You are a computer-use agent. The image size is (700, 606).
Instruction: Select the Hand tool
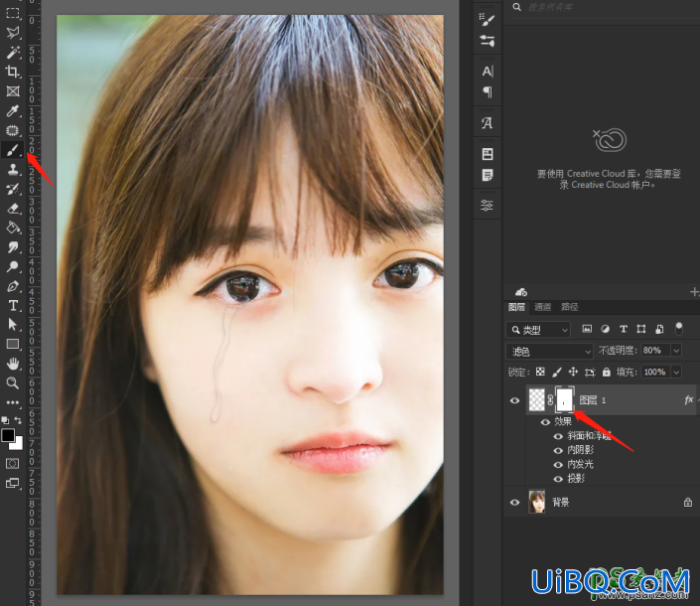13,364
